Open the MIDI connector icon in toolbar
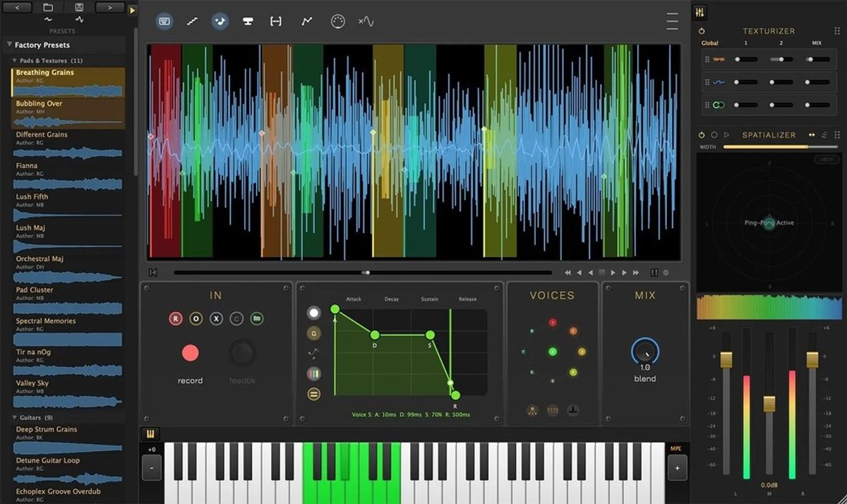Viewport: 847px width, 504px height. coord(337,21)
